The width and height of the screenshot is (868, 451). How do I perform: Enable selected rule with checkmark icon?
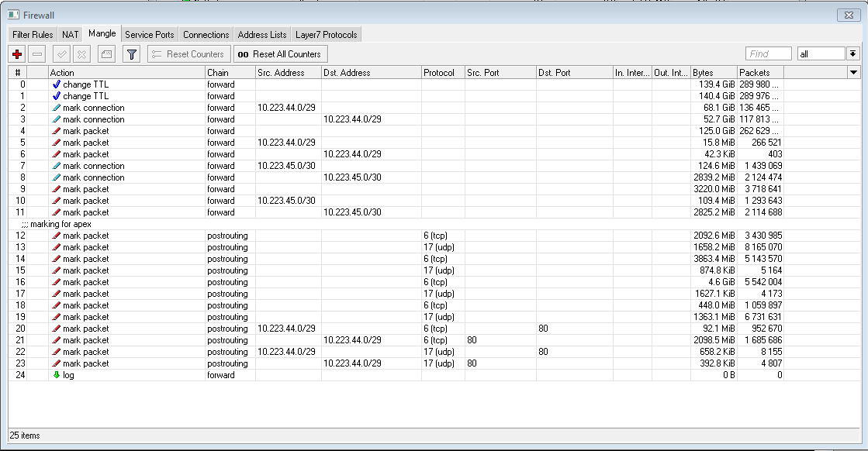pyautogui.click(x=61, y=54)
